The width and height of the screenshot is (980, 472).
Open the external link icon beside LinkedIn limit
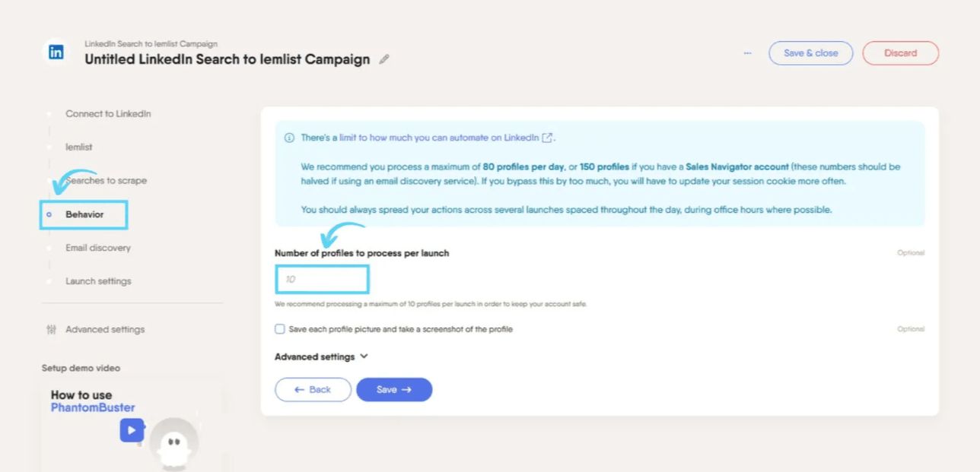click(x=547, y=138)
